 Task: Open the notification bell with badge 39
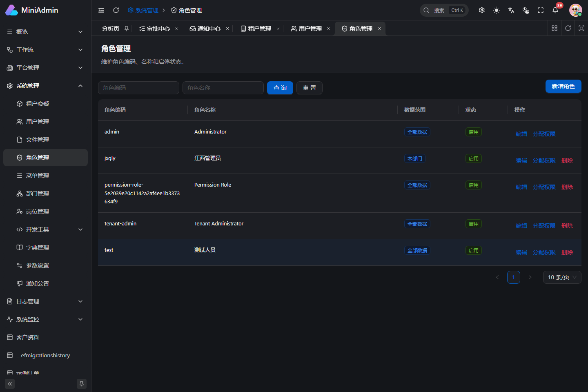tap(555, 10)
